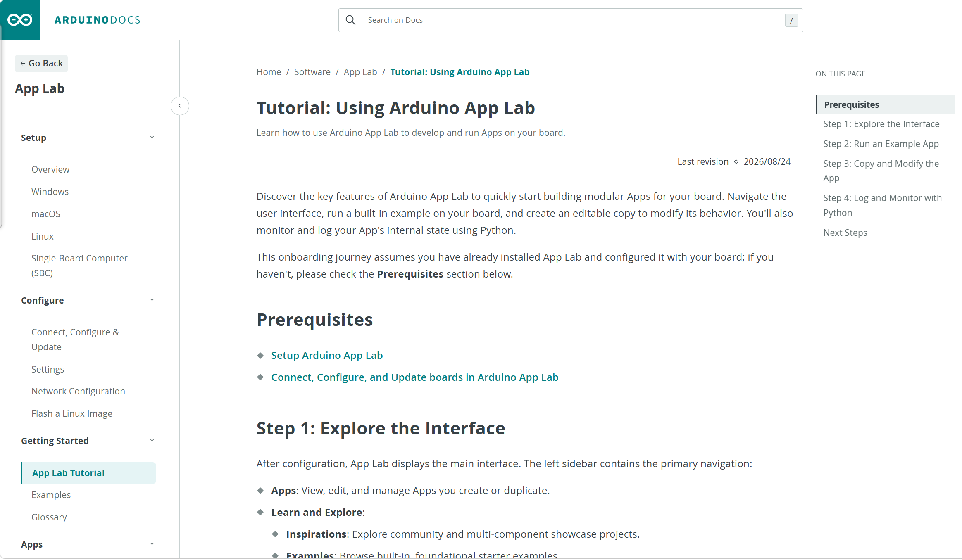The image size is (962, 560).
Task: Jump to Prerequisites in page outline
Action: click(x=885, y=105)
